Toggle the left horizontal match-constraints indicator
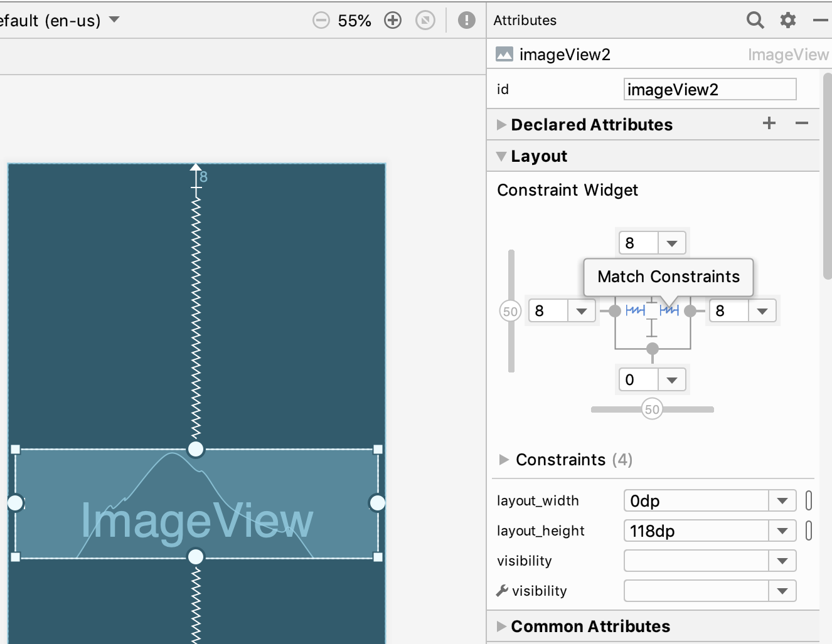This screenshot has width=832, height=644. [635, 310]
